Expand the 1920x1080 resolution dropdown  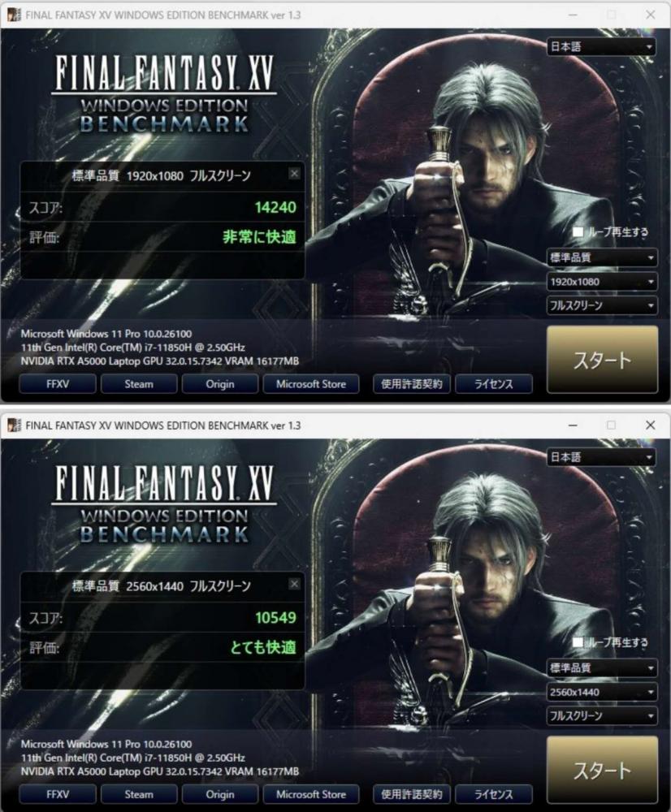tap(602, 282)
